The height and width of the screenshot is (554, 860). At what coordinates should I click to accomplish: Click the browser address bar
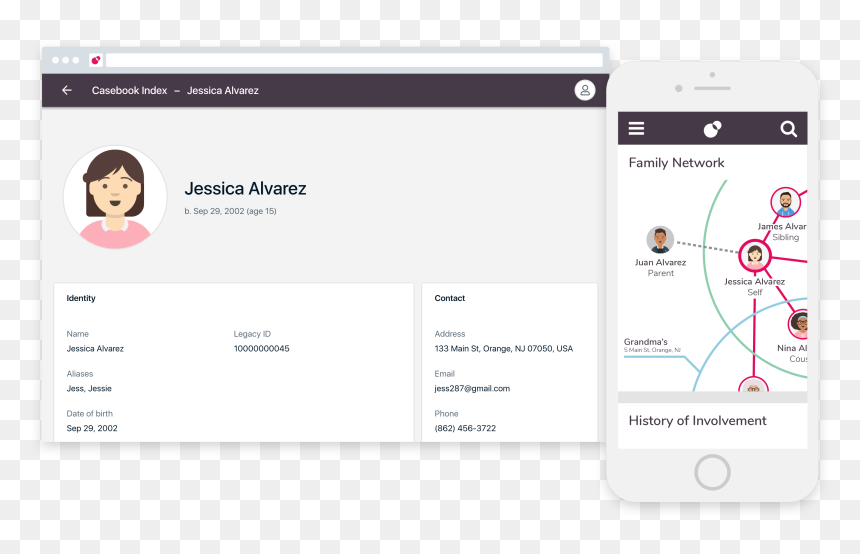(354, 60)
